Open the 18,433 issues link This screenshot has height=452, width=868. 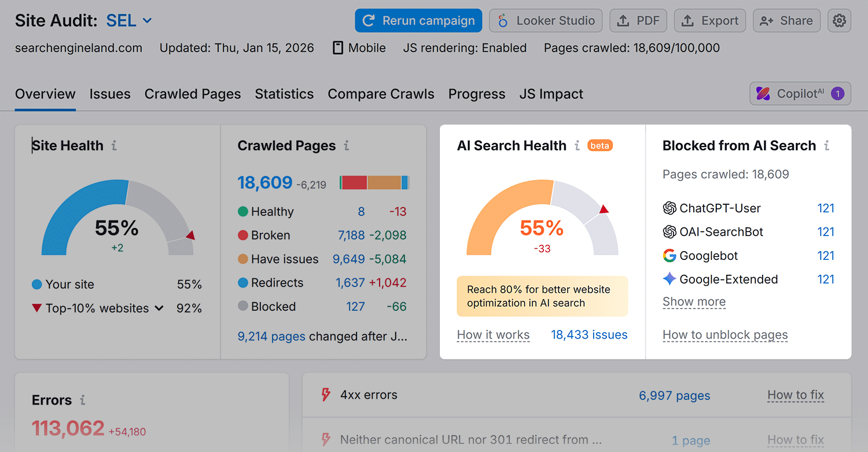tap(589, 335)
